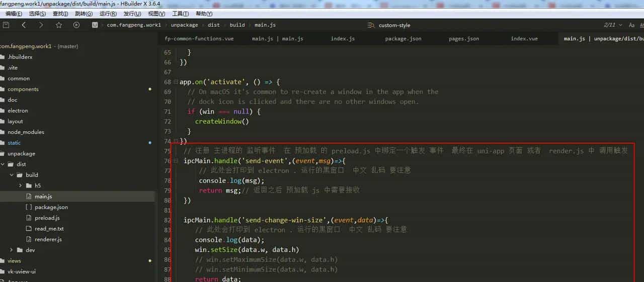The image size is (644, 282).
Task: Click com.fangpeng.work1 in the breadcrumb
Action: coord(134,25)
